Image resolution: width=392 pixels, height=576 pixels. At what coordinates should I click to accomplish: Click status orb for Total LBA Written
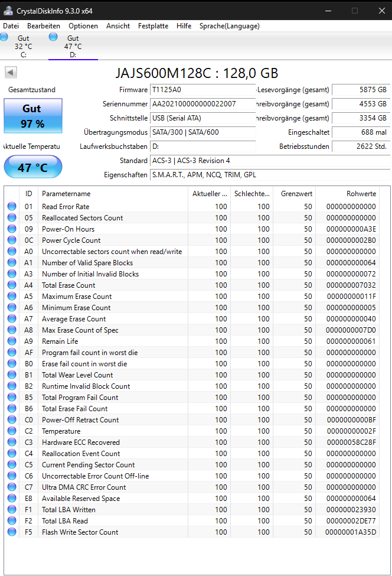(12, 509)
